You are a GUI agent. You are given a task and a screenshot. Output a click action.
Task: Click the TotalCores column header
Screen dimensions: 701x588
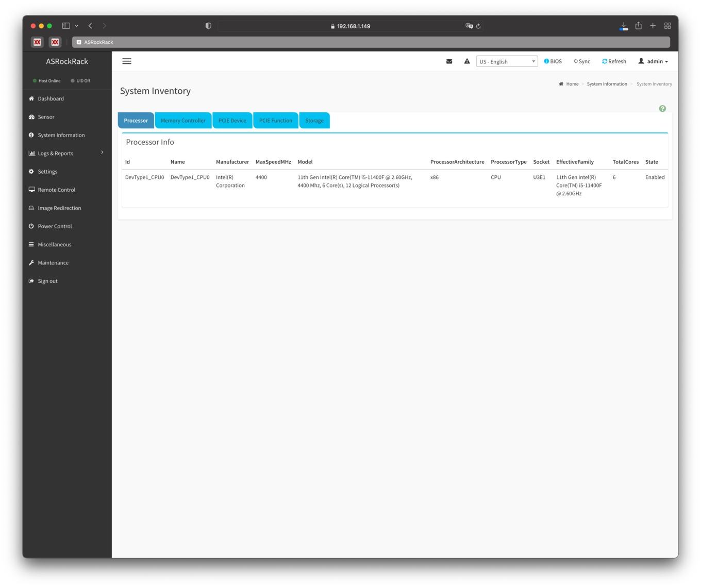pyautogui.click(x=626, y=162)
